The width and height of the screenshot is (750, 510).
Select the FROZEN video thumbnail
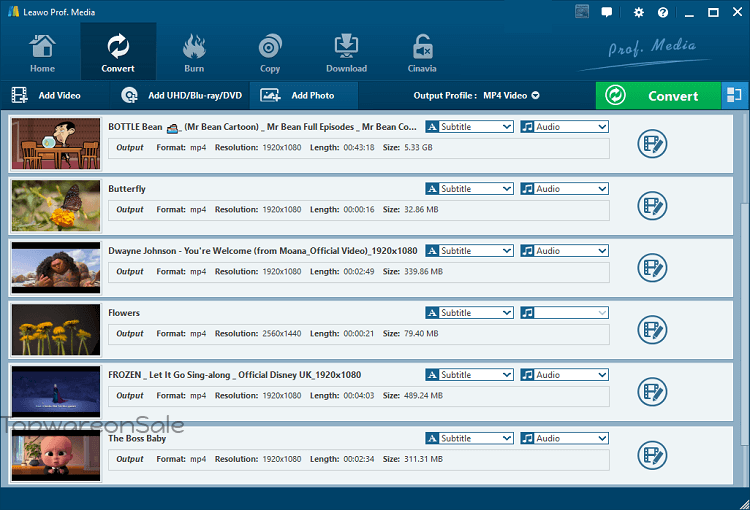tap(56, 392)
